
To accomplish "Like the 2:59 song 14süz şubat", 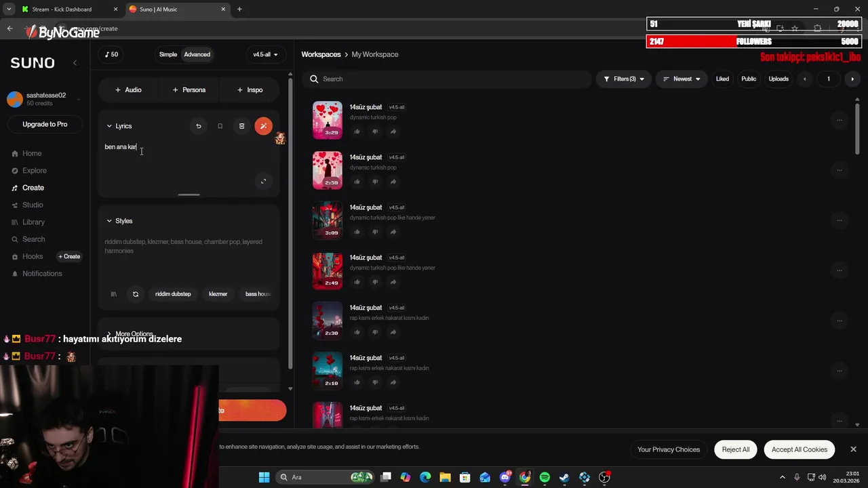I will [x=357, y=182].
